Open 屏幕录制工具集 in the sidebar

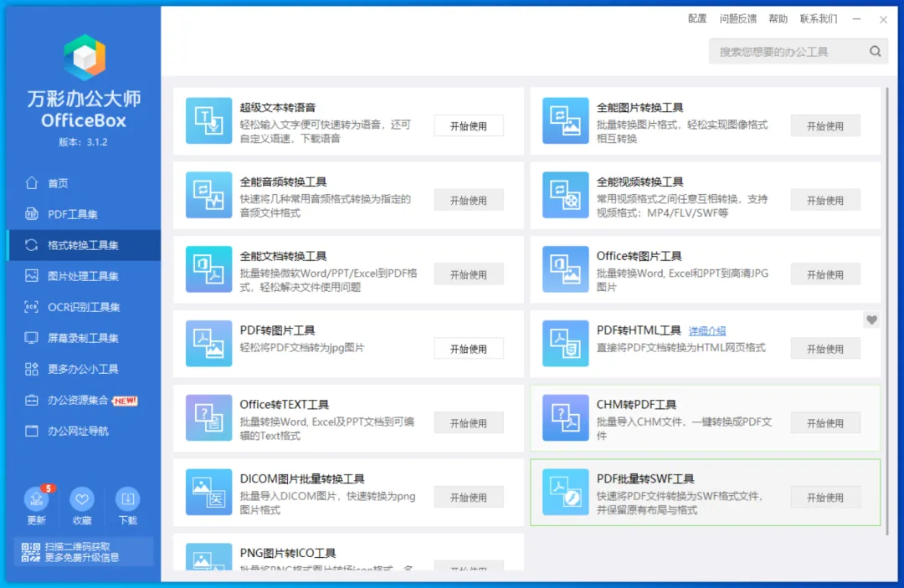pos(84,338)
